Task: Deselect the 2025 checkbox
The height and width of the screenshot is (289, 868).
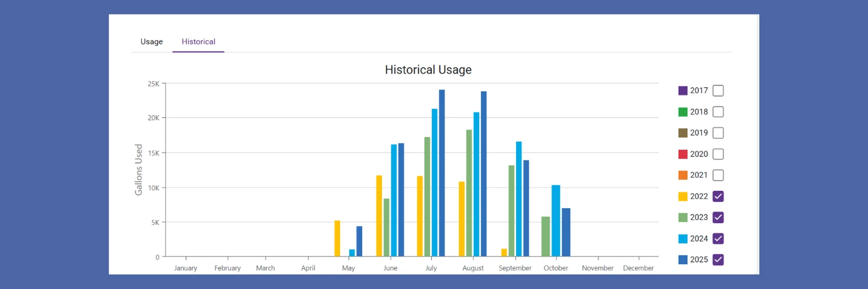Action: (718, 260)
